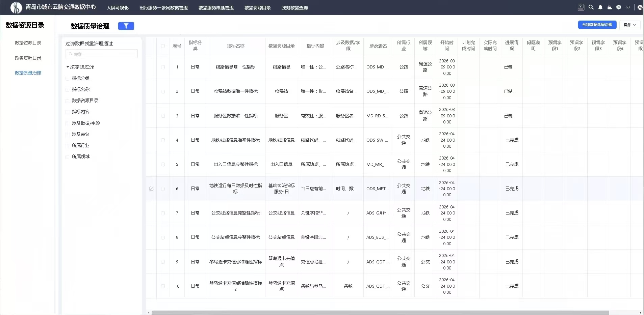
Task: Click the table name ADS_GJHY... in row 7
Action: coord(378,213)
